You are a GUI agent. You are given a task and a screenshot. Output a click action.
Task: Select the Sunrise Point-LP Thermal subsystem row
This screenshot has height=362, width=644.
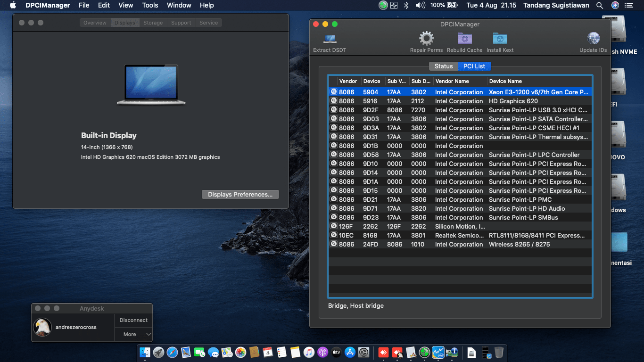tap(460, 137)
